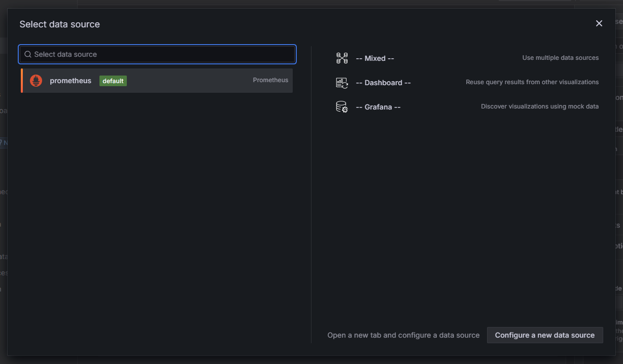The height and width of the screenshot is (364, 623).
Task: Click the Mixed data source icon
Action: (342, 58)
